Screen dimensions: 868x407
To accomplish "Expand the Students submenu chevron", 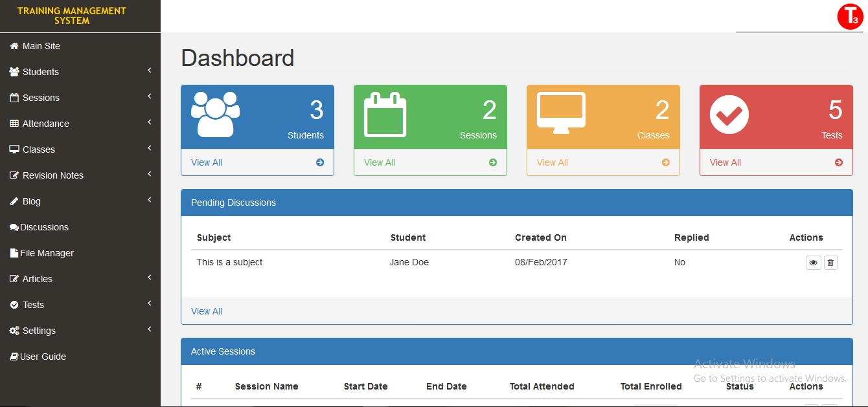I will (150, 71).
